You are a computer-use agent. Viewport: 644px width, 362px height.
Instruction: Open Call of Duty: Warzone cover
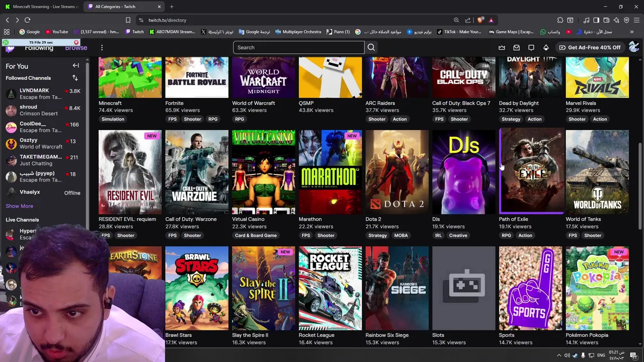pyautogui.click(x=197, y=172)
